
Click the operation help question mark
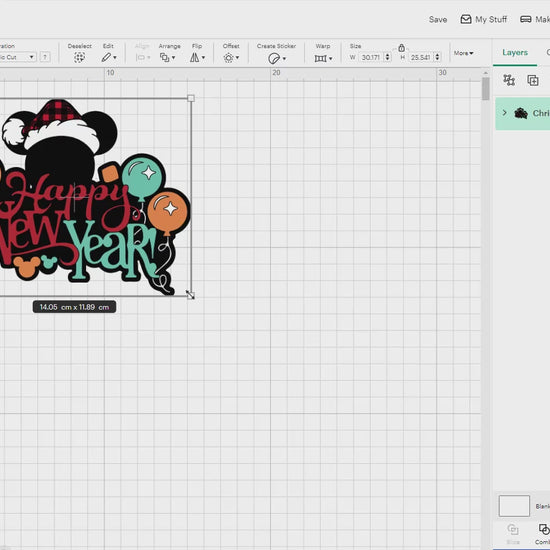coord(45,57)
